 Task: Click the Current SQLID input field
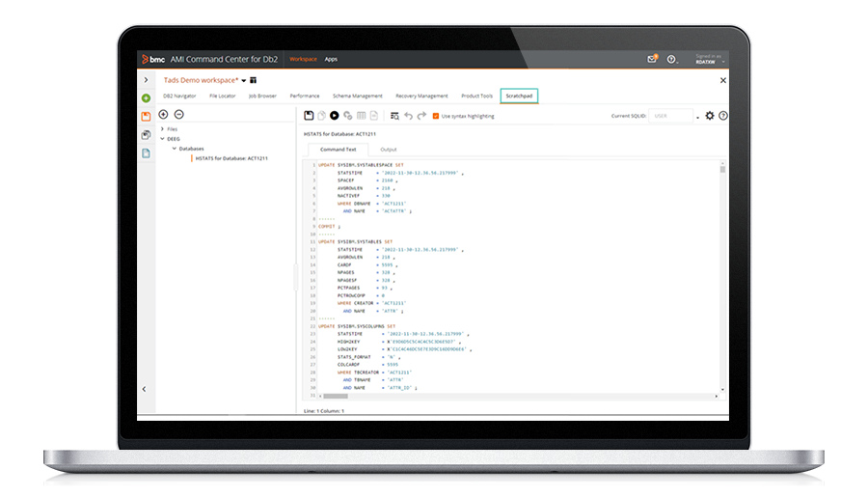tap(671, 116)
